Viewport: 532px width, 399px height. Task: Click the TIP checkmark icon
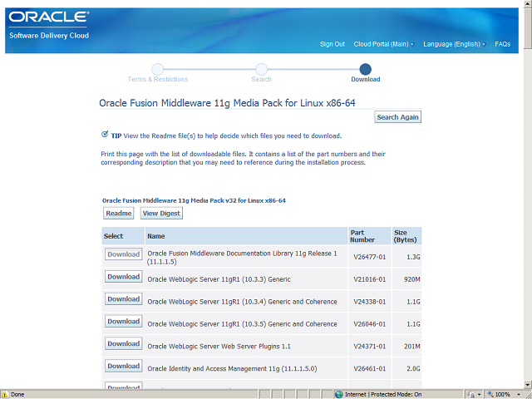click(105, 134)
